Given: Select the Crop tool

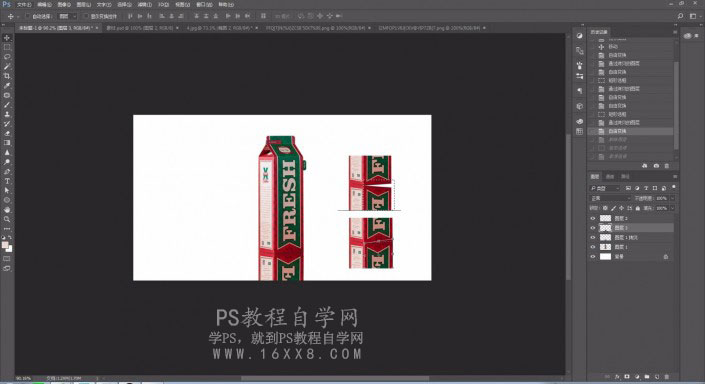Looking at the screenshot, I should tap(7, 76).
